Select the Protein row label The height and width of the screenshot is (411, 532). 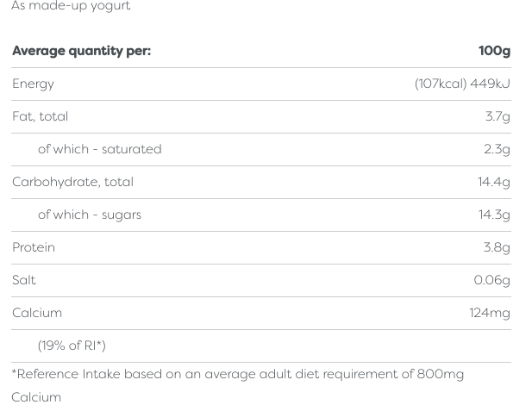click(34, 247)
